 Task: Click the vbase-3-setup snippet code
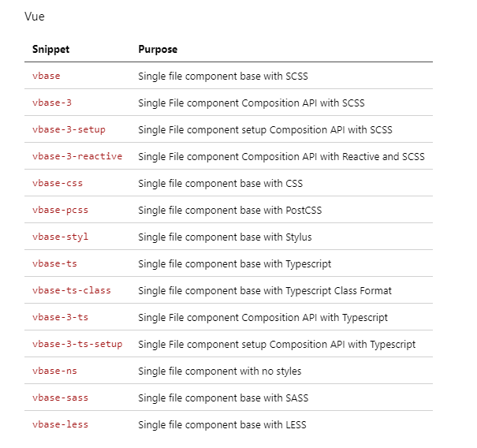(69, 129)
